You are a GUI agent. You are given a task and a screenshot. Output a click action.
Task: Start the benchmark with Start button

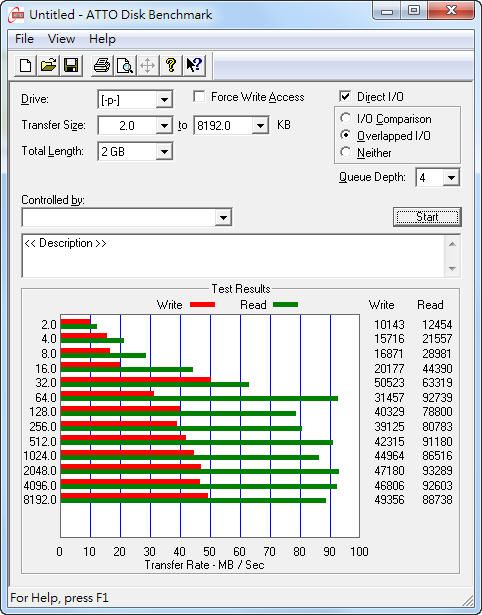[x=427, y=217]
